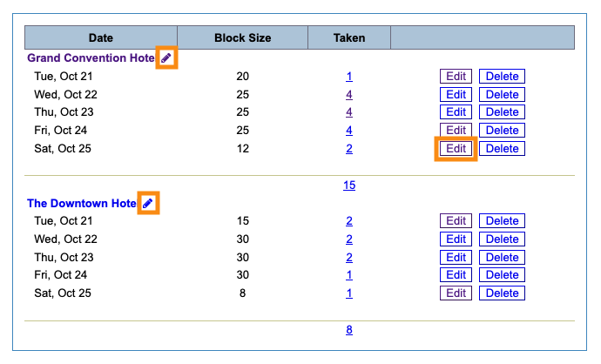Delete Grand Convention Fri, Oct 24 block
Image resolution: width=601 pixels, height=364 pixels.
pyautogui.click(x=502, y=131)
